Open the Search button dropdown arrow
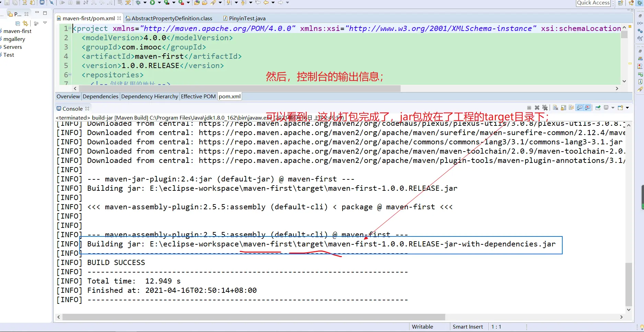 (220, 3)
